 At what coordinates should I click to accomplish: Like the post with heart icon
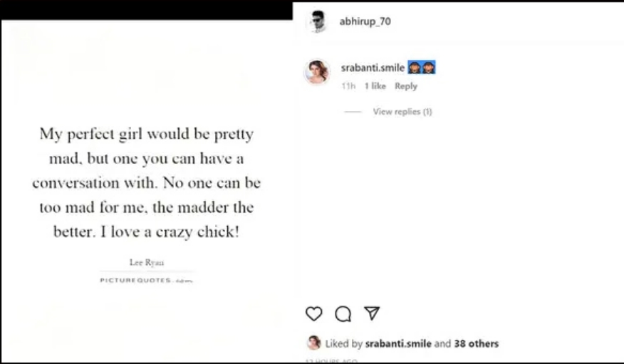314,314
